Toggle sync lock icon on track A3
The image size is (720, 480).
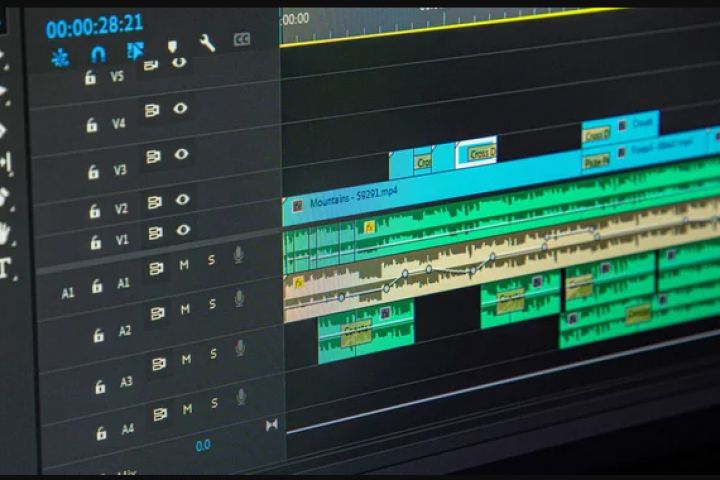[158, 365]
